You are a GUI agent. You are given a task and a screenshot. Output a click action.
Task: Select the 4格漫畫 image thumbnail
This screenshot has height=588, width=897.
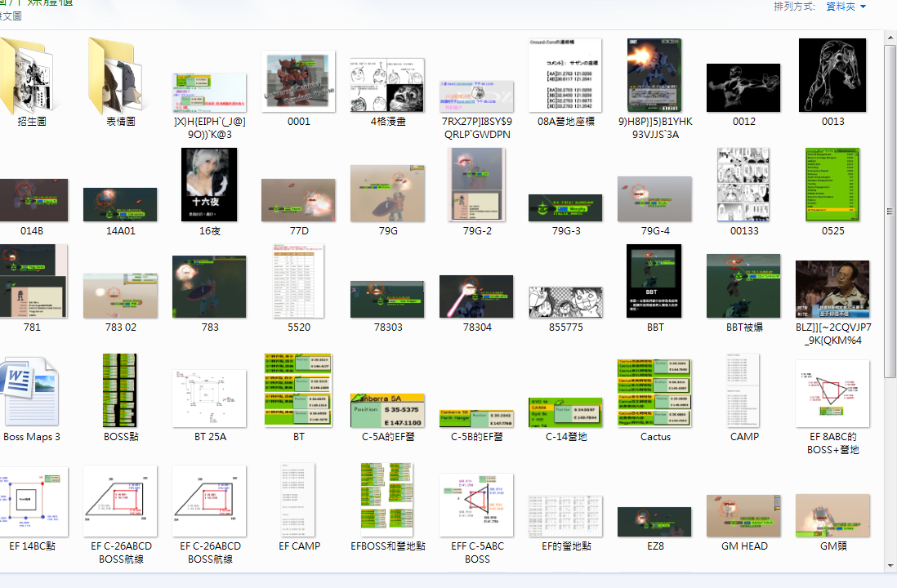click(387, 85)
